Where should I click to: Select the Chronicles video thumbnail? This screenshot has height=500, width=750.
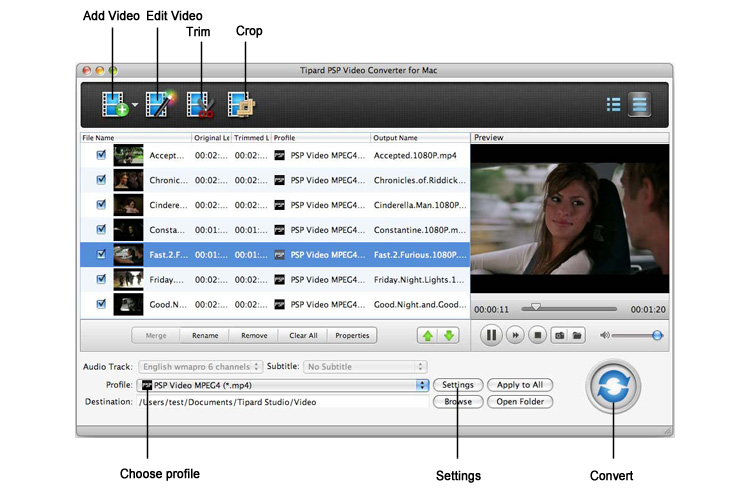coord(128,180)
